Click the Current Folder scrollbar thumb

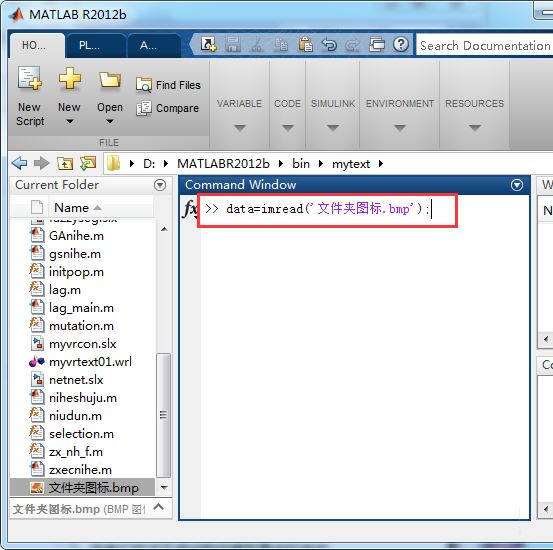pos(163,415)
